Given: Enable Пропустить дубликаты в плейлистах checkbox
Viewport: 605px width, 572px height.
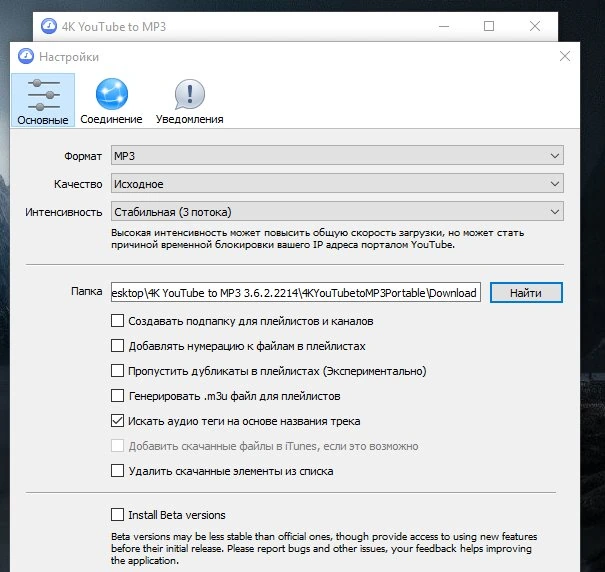Looking at the screenshot, I should 117,371.
